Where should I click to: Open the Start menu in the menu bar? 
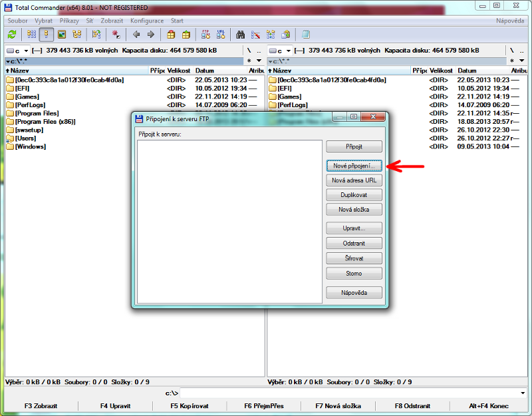177,21
